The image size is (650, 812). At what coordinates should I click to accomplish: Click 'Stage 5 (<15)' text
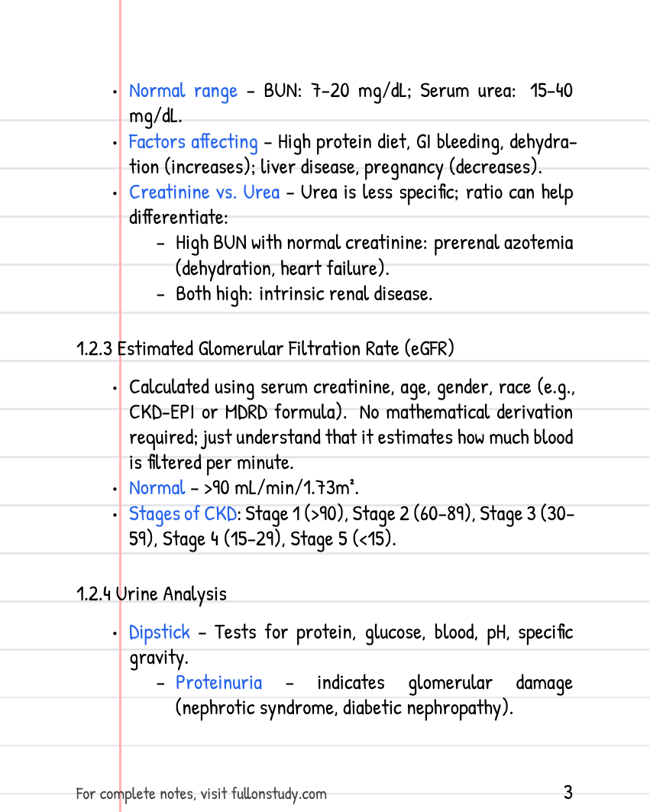pyautogui.click(x=342, y=539)
